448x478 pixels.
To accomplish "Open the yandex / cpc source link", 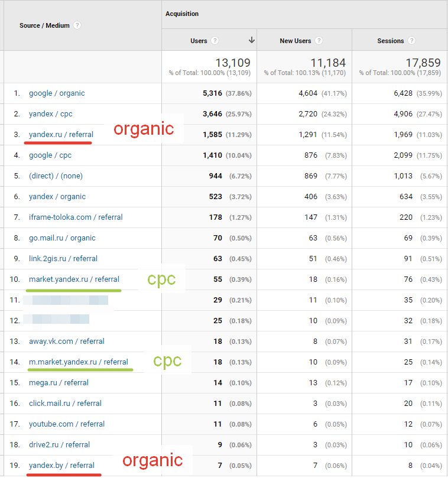I will coord(51,114).
